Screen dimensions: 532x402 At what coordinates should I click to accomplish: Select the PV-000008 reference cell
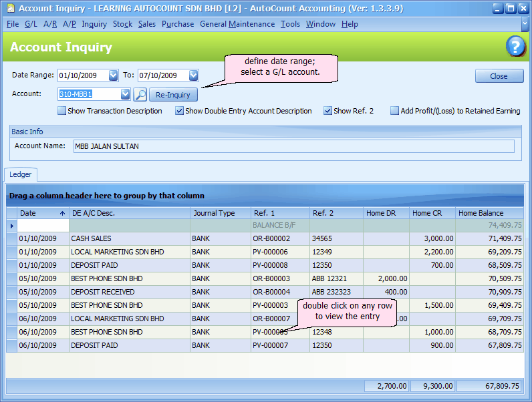tap(280, 265)
